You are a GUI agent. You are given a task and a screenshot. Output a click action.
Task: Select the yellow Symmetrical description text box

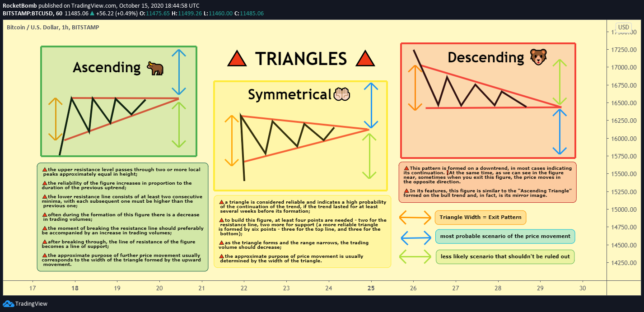[302, 231]
